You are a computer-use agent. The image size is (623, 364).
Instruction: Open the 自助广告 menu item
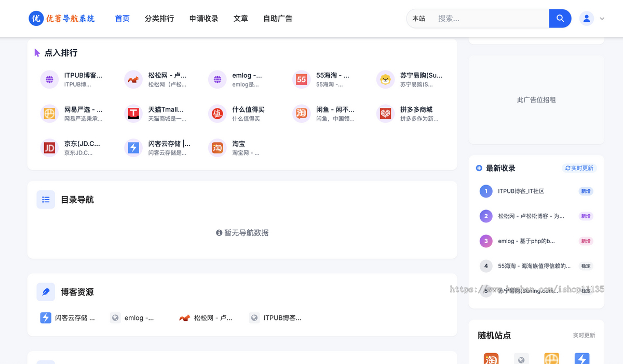(278, 18)
